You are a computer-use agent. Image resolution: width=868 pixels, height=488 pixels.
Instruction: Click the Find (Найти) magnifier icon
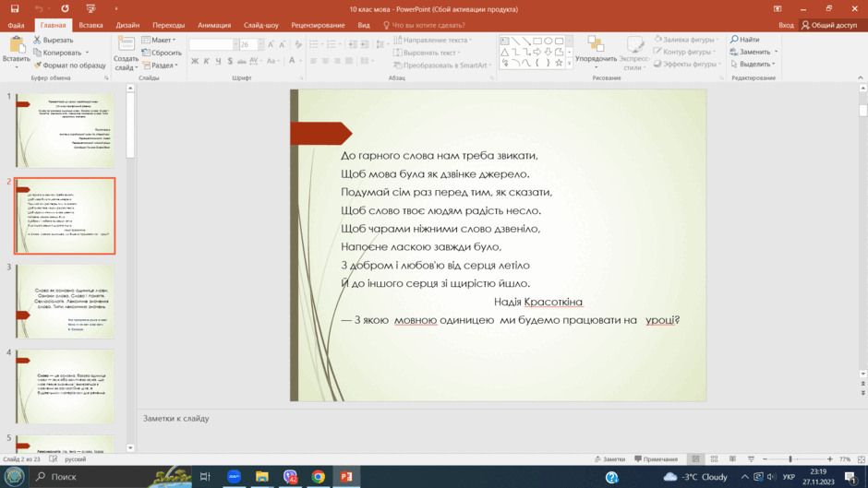point(734,40)
